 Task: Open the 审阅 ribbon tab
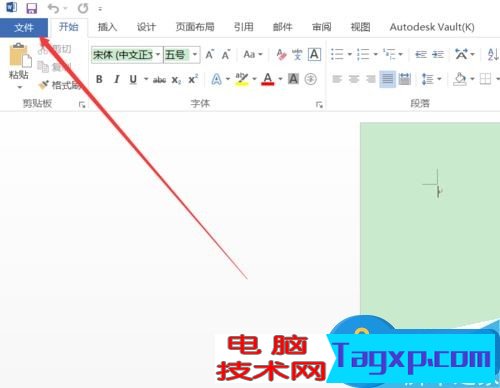321,27
